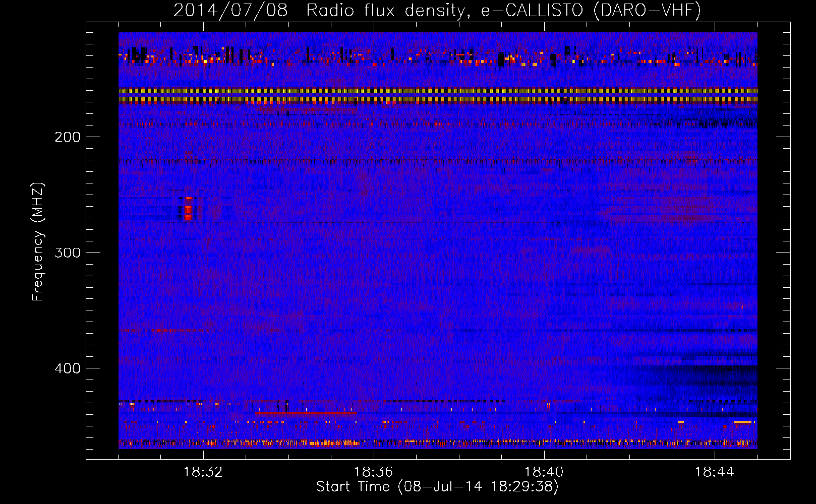Click the red burst near 18:31 at 260 MHz
This screenshot has height=504, width=816.
click(188, 209)
